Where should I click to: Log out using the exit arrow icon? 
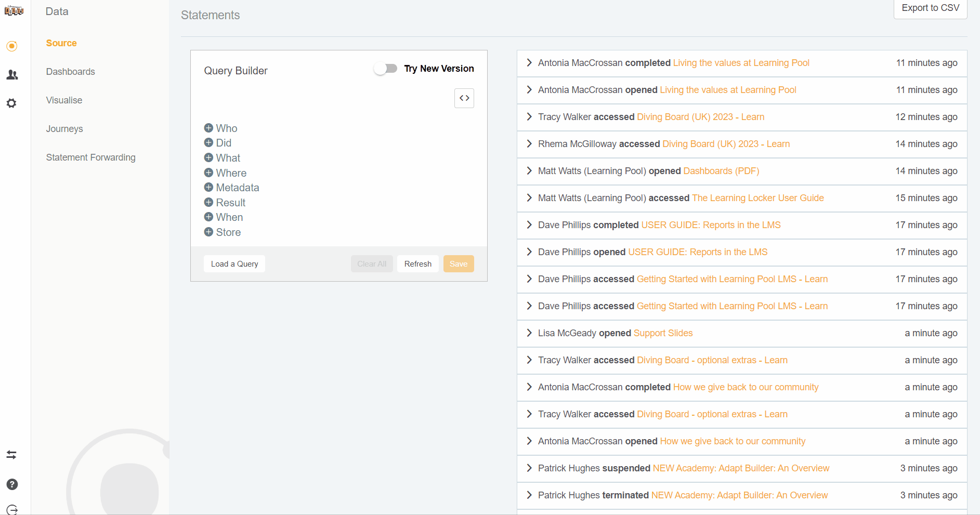(12, 510)
